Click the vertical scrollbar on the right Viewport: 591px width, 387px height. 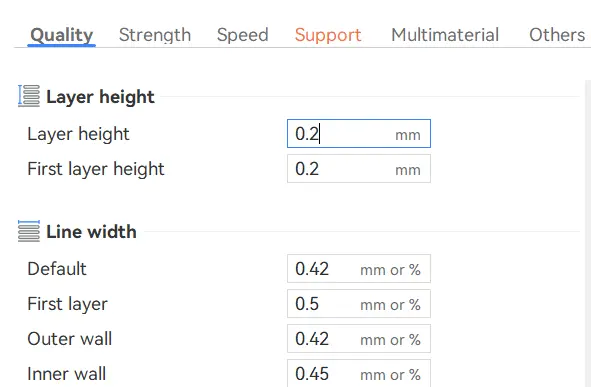(x=588, y=233)
